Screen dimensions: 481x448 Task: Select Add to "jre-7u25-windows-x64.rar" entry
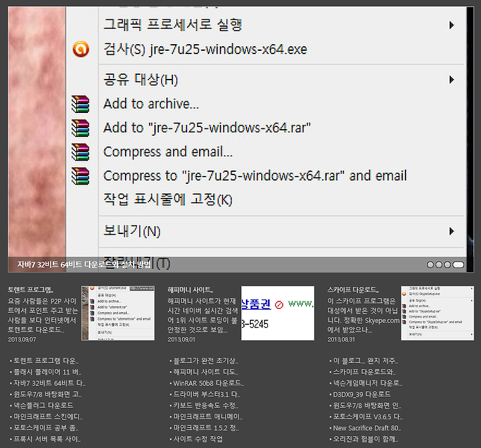coord(207,128)
